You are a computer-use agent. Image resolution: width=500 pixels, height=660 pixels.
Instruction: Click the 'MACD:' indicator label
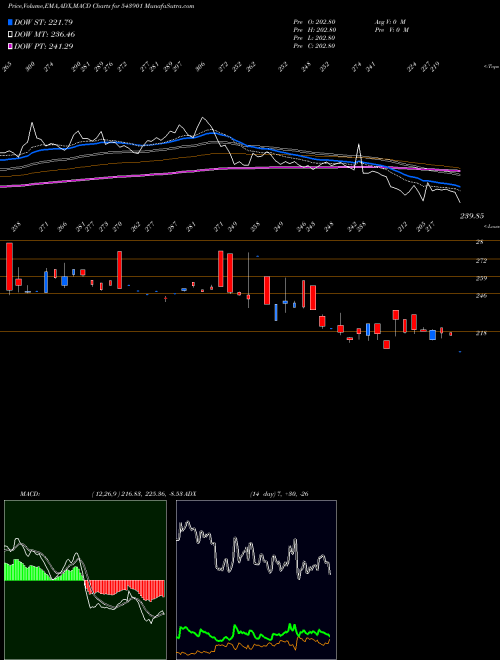pyautogui.click(x=30, y=494)
